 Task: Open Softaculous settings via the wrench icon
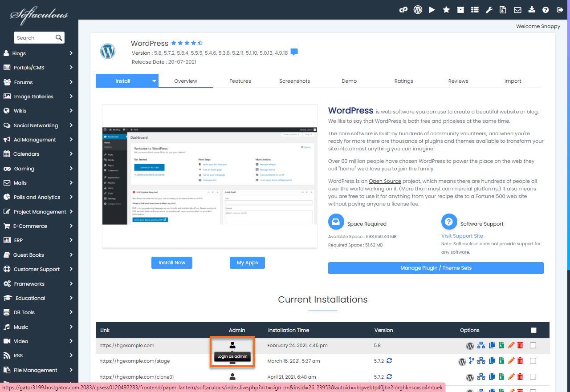tap(489, 9)
